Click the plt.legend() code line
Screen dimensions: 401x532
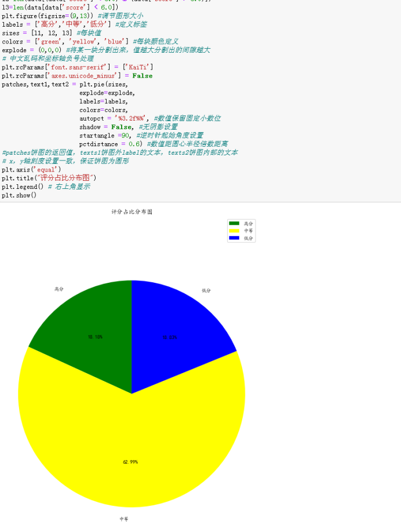[46, 187]
